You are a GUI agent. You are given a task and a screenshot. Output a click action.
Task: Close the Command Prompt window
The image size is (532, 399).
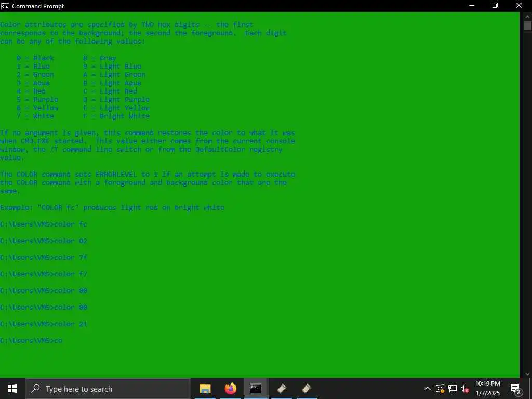[519, 6]
